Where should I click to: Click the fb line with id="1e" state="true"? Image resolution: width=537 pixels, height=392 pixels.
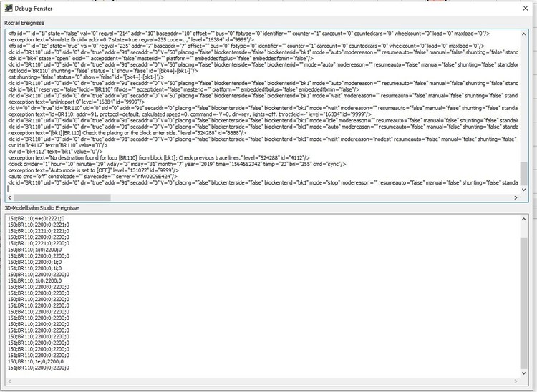(246, 46)
